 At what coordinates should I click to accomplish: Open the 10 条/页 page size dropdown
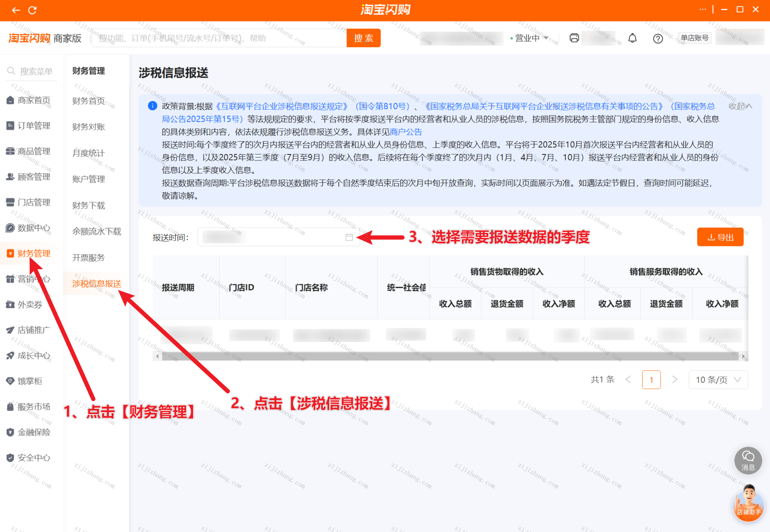[718, 380]
